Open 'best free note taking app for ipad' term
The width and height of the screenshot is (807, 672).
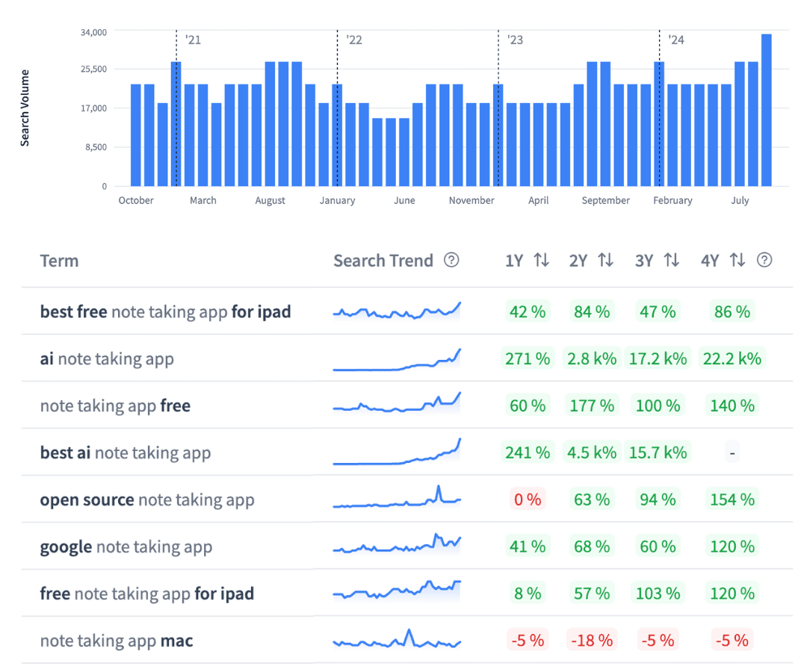(165, 311)
